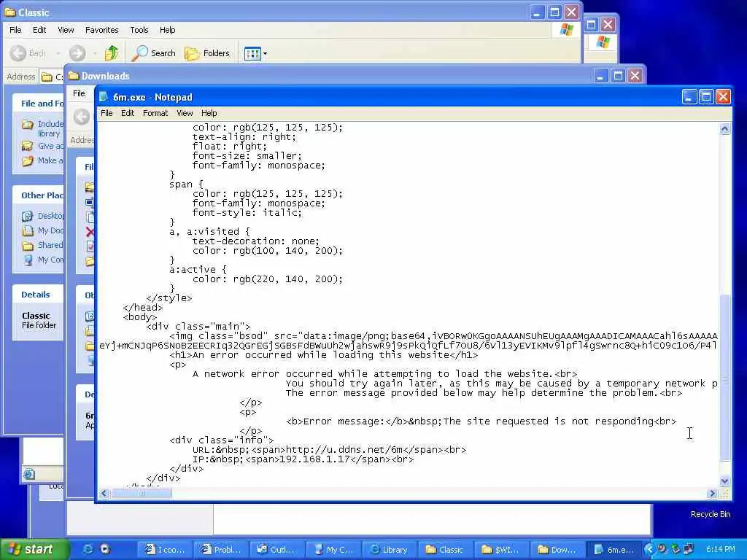Click the Other Places panel header in Classic

pos(38,195)
